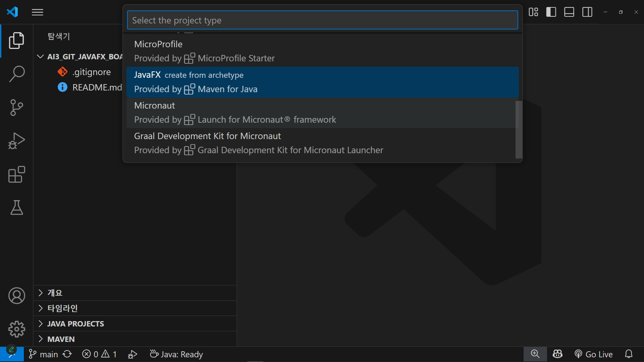The height and width of the screenshot is (362, 644).
Task: Synchronize changes with the sync icon
Action: click(67, 354)
